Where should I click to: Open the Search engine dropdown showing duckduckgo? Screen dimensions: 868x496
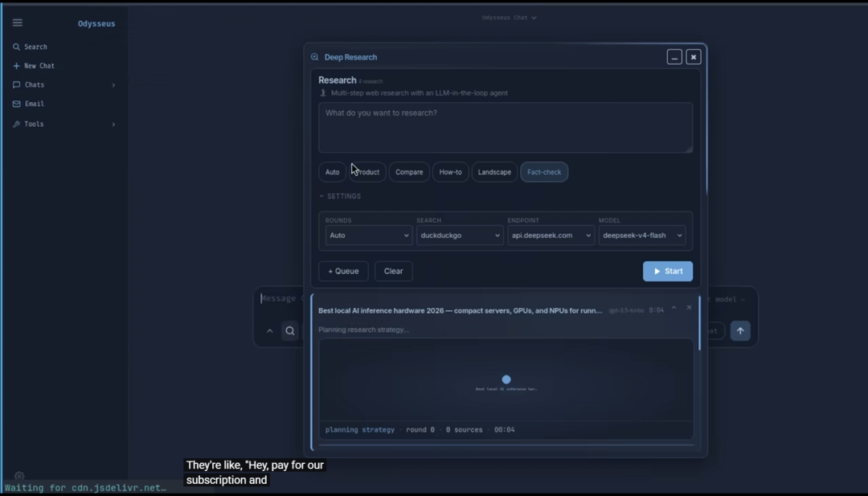click(x=460, y=236)
